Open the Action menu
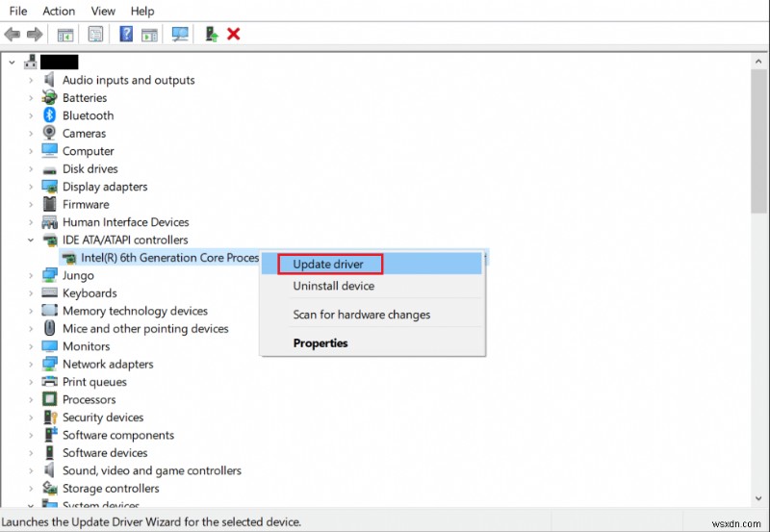Screen dimensions: 770x532 59,11
